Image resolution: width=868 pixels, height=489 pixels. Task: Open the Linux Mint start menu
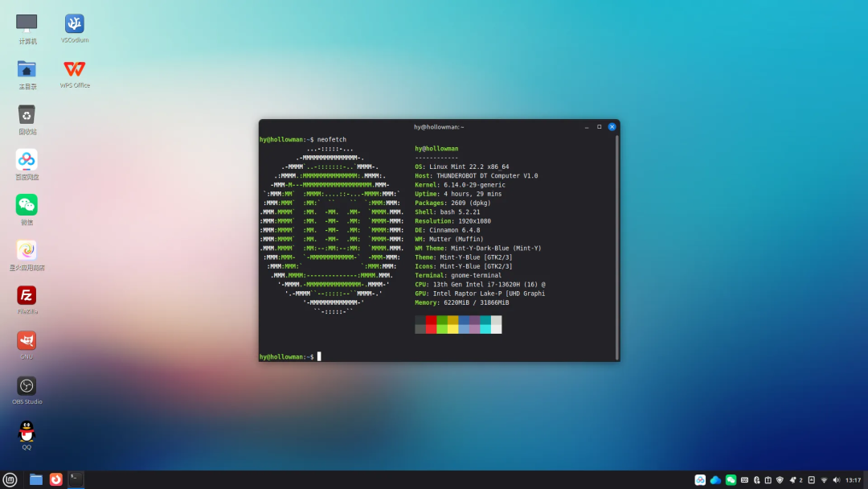click(10, 479)
